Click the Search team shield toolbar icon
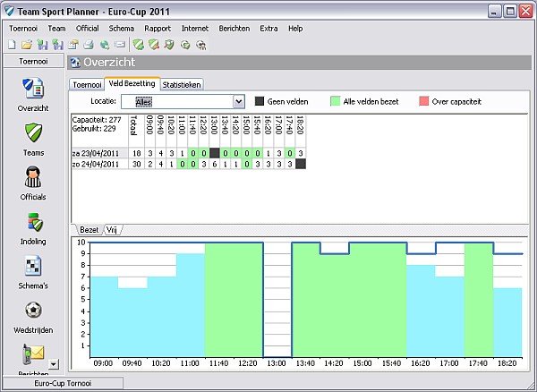Screen dimensions: 537x392 point(169,45)
